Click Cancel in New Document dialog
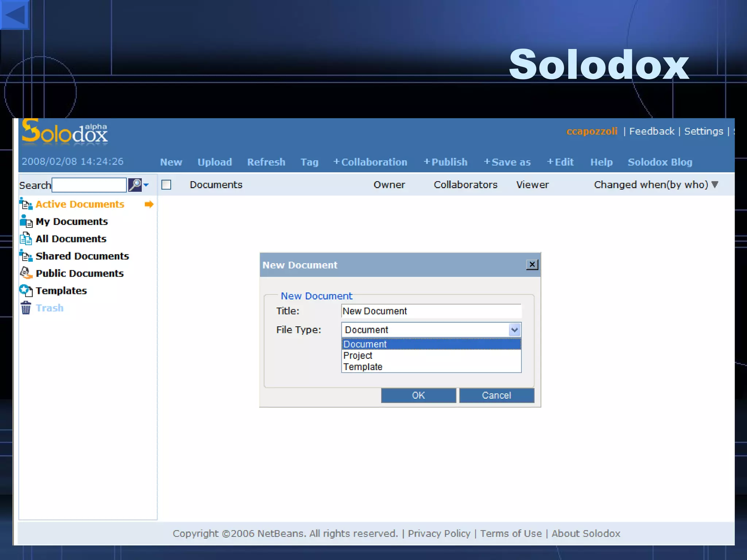The image size is (747, 560). 496,395
